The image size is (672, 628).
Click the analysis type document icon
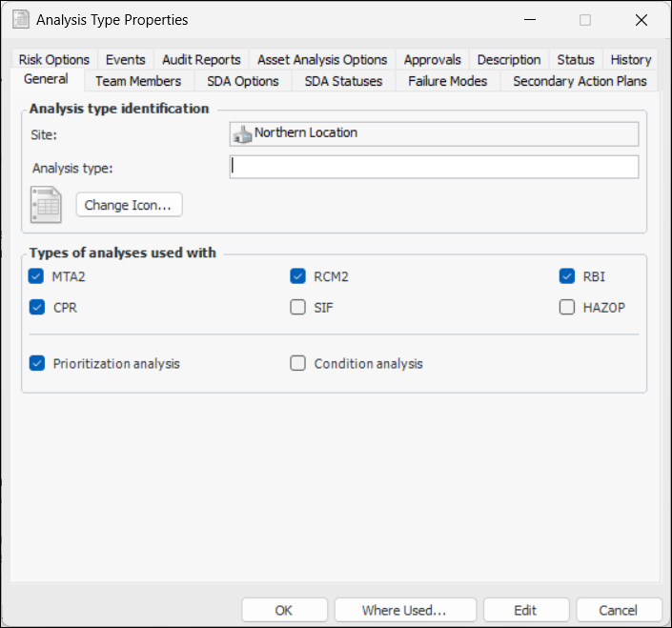pos(46,205)
